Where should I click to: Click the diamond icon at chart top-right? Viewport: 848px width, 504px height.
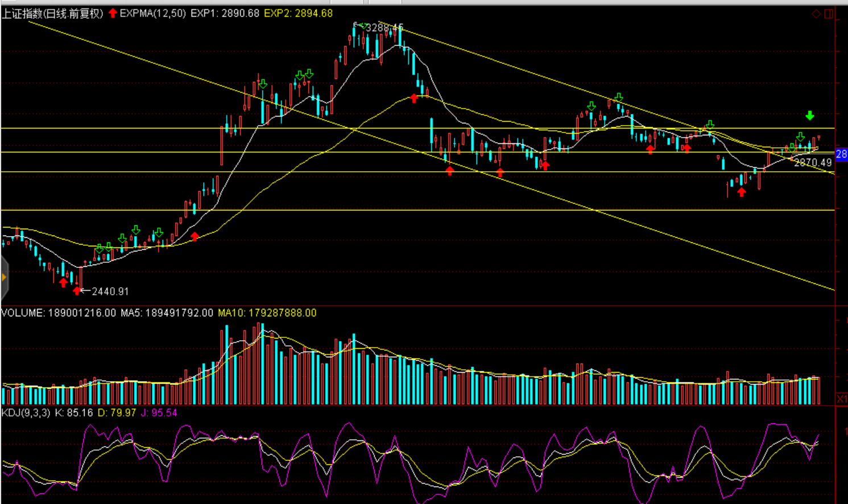pos(816,14)
